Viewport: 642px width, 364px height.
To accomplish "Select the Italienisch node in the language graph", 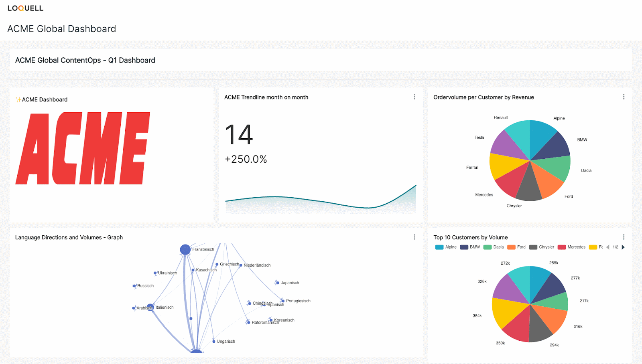I will (150, 307).
